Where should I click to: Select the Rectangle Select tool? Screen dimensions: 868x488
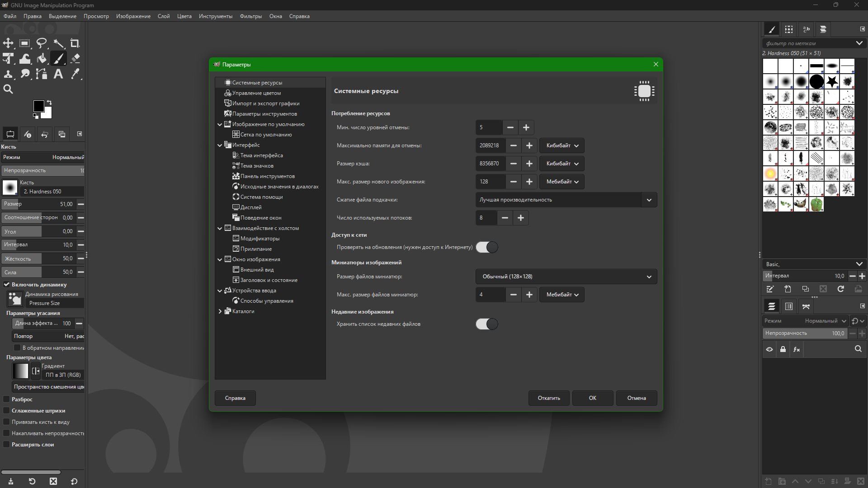[x=25, y=43]
